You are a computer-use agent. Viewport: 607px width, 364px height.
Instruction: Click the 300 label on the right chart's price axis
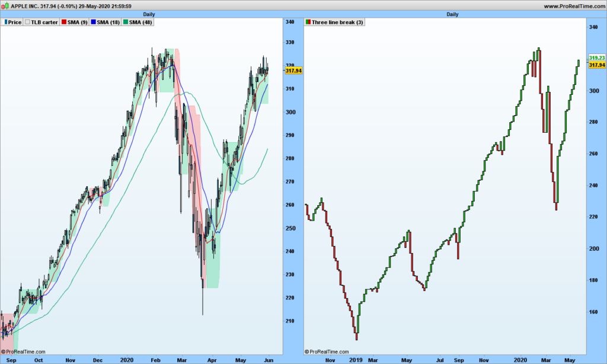coord(593,91)
